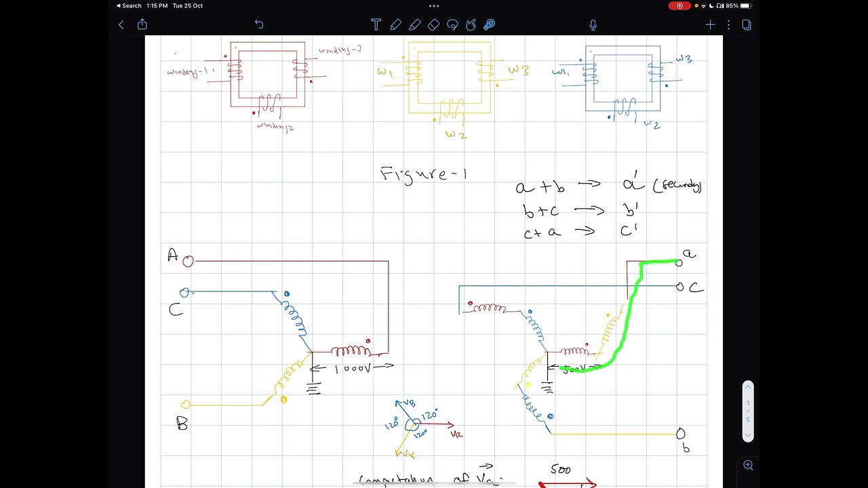Tap the yellow 'W3' label

[x=519, y=69]
